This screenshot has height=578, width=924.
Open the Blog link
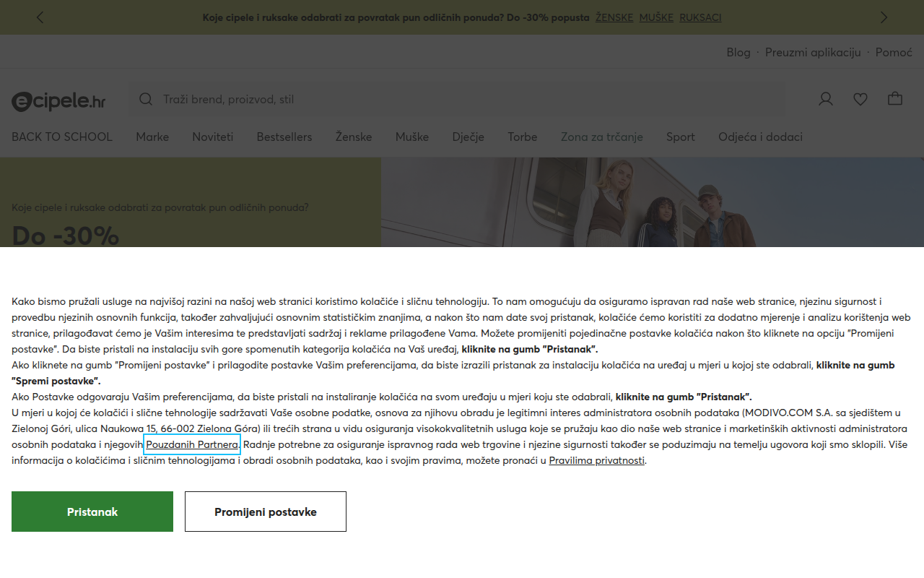pyautogui.click(x=738, y=52)
